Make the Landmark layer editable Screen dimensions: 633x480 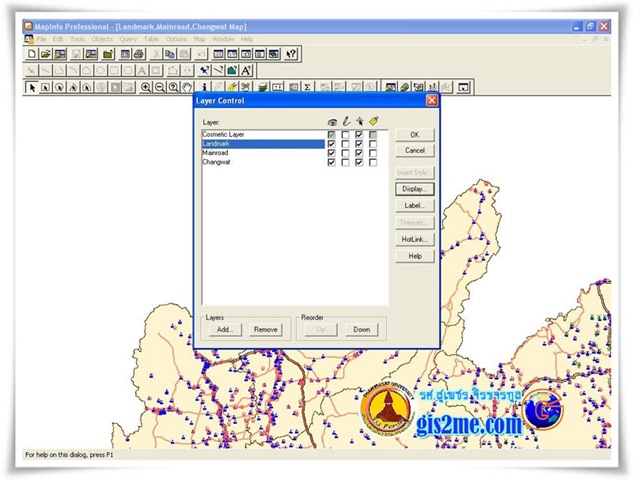click(346, 144)
